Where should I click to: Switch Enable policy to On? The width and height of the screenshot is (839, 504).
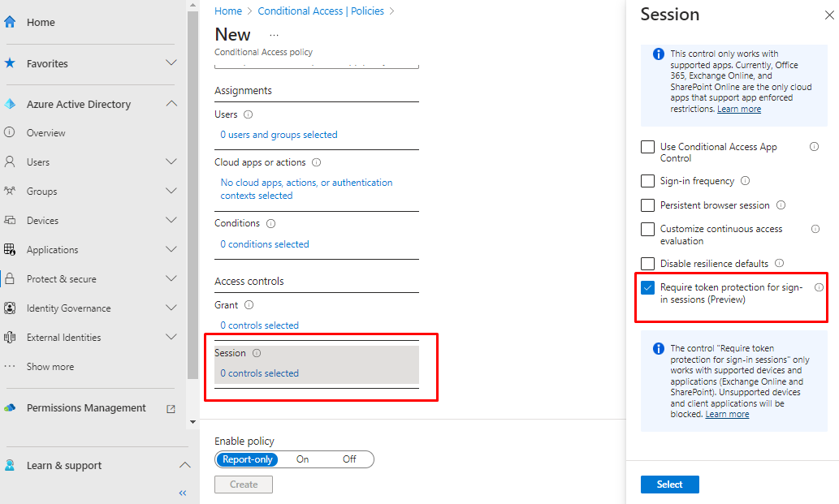coord(302,459)
